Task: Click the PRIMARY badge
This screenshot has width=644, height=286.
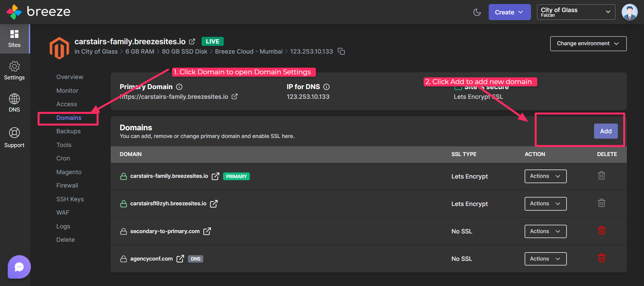Action: point(236,176)
